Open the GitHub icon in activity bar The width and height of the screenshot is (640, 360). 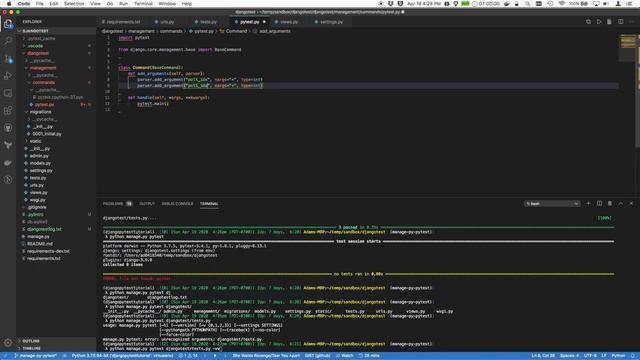coord(8,128)
